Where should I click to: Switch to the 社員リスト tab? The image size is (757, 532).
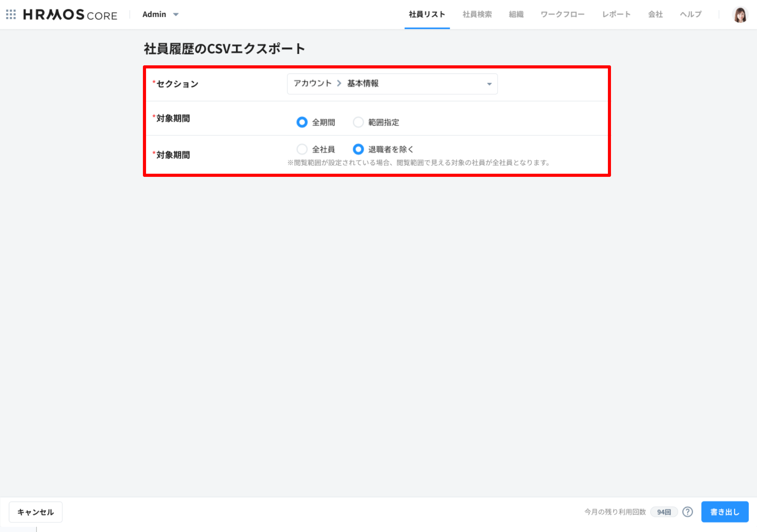427,15
